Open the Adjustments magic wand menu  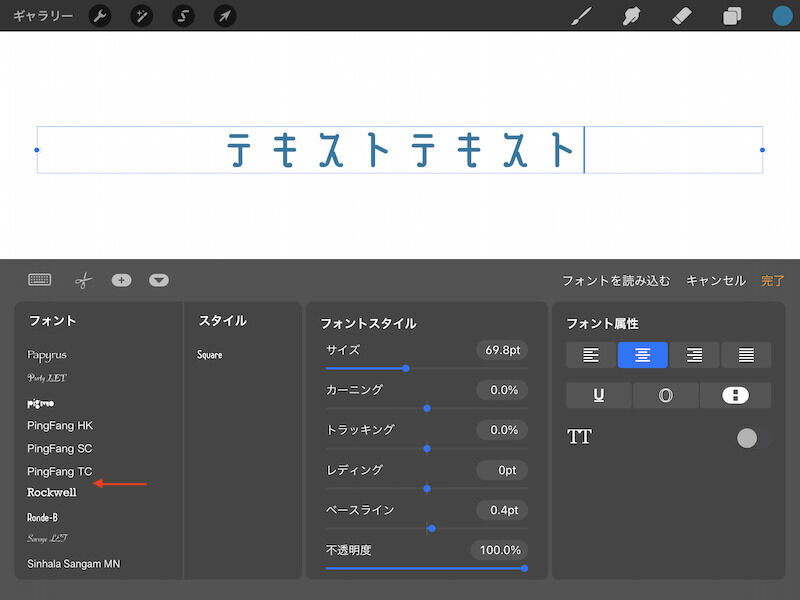(x=141, y=16)
